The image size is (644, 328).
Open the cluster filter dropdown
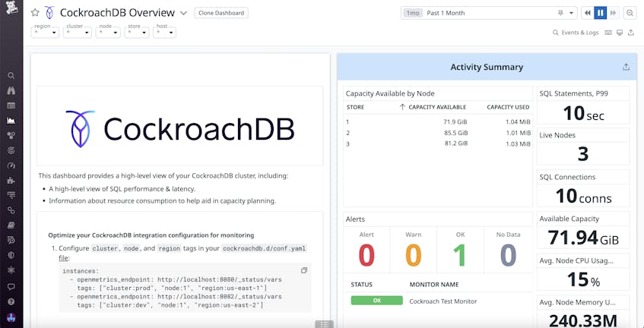78,32
